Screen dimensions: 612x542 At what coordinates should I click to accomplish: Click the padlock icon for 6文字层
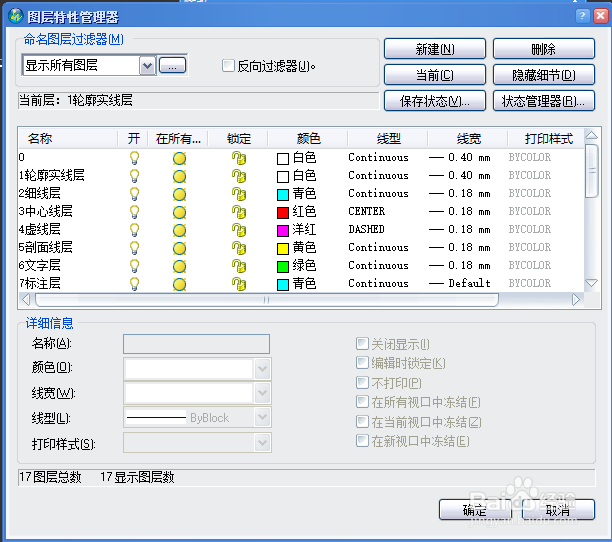pos(239,266)
